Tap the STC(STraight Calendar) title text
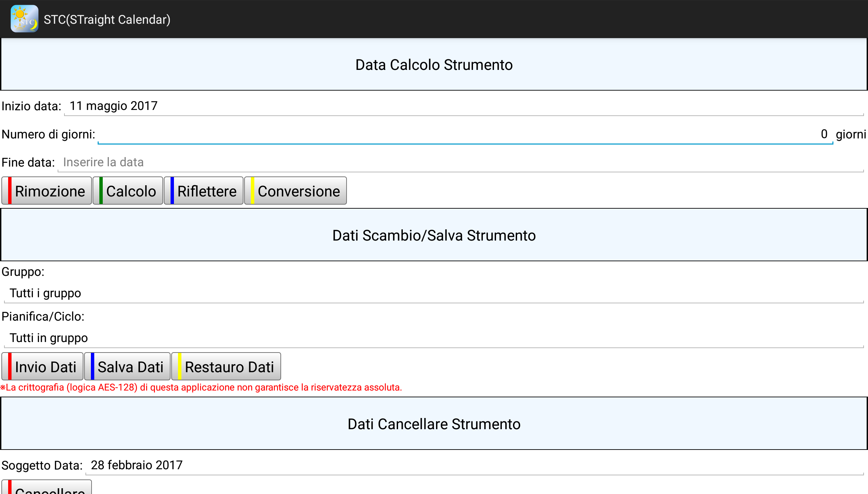Image resolution: width=868 pixels, height=494 pixels. click(x=107, y=20)
